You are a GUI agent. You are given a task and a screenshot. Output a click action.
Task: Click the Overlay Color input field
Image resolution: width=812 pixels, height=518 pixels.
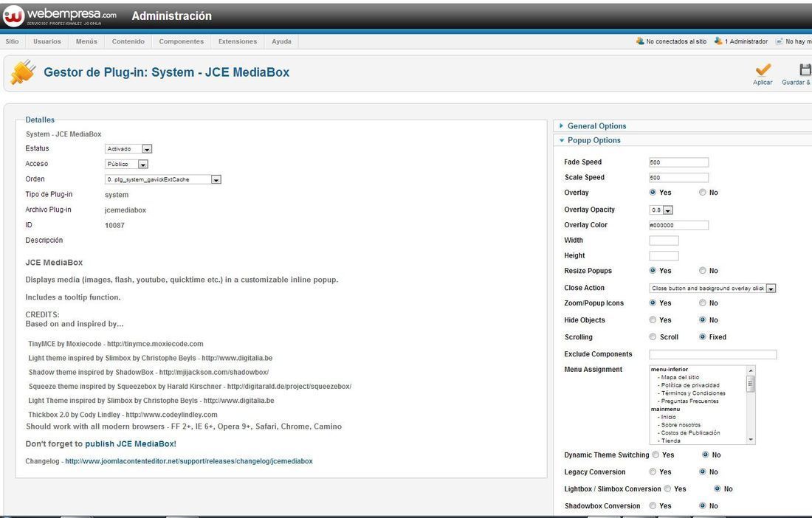pyautogui.click(x=679, y=225)
